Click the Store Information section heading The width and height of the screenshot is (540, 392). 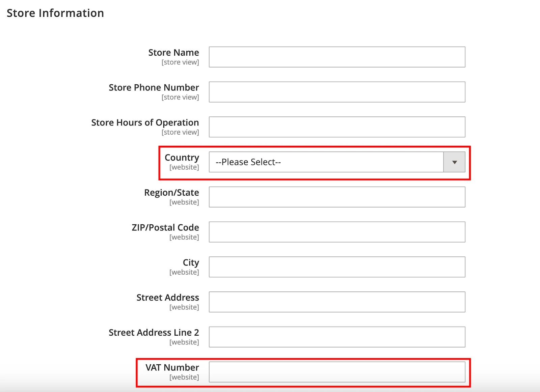point(55,13)
